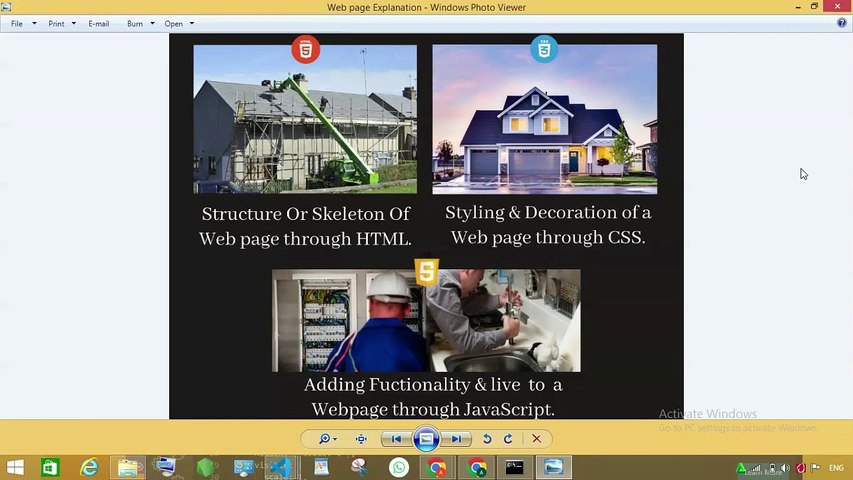
Task: Open Photo Viewer help icon
Action: pyautogui.click(x=842, y=23)
